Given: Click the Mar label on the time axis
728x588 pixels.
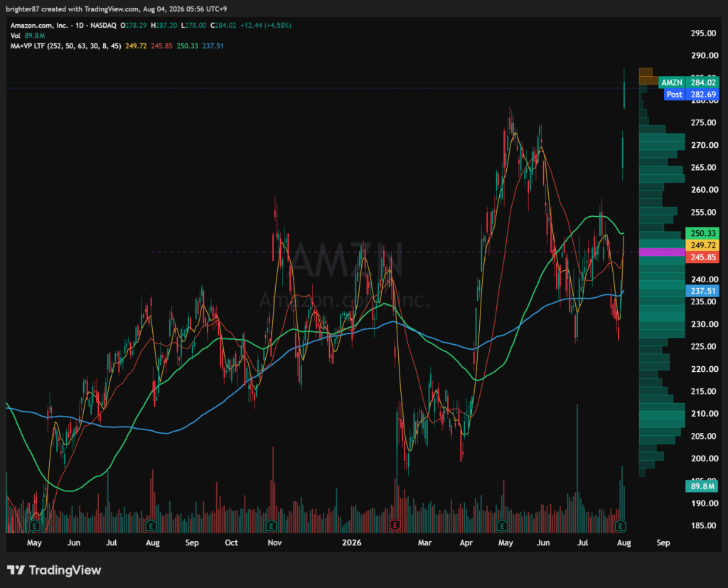Looking at the screenshot, I should 424,542.
